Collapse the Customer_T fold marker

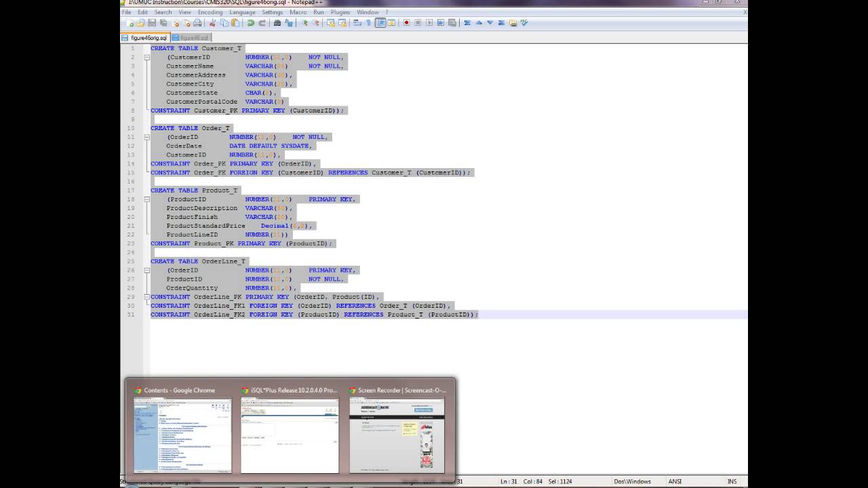[147, 58]
